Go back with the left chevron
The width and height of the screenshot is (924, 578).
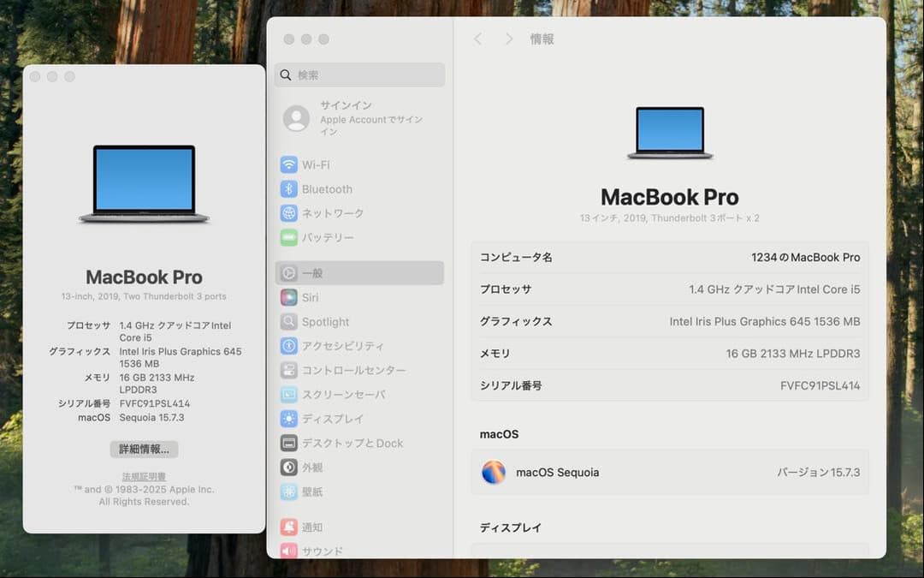coord(478,39)
